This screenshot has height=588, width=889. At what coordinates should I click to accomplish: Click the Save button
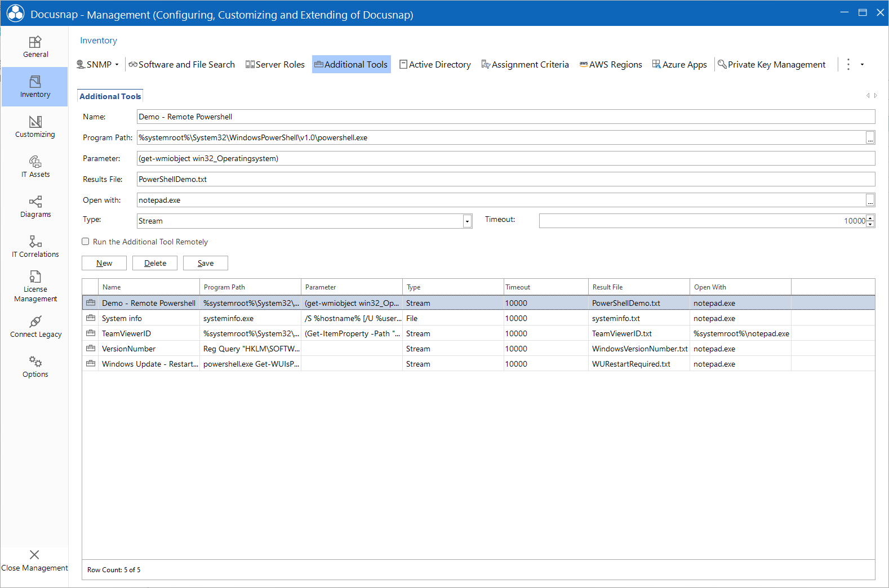pos(206,263)
